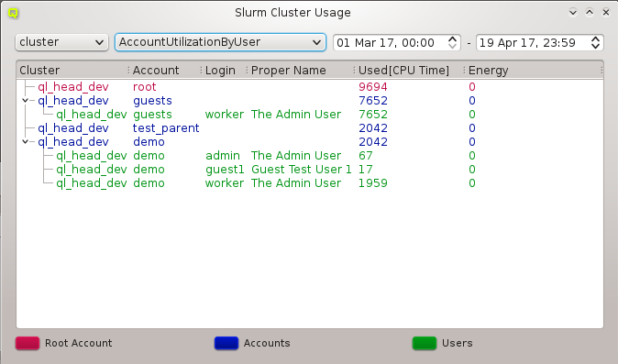
Task: Select the blue guests account row
Action: (x=310, y=101)
